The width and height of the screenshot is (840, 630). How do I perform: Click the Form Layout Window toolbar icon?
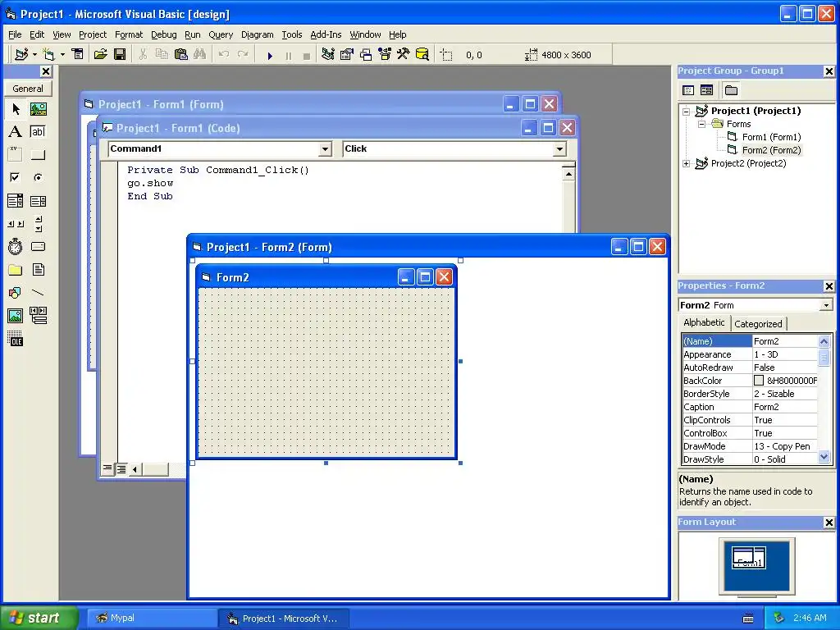[x=366, y=55]
